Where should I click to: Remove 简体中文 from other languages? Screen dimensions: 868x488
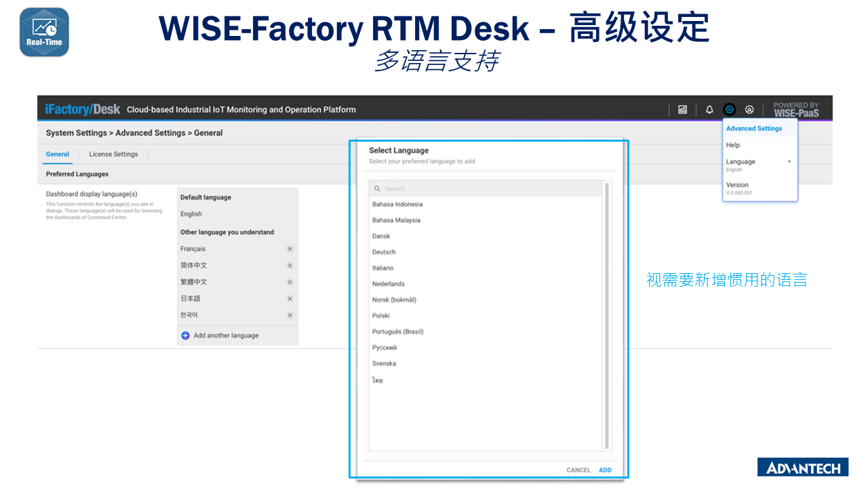pyautogui.click(x=290, y=266)
